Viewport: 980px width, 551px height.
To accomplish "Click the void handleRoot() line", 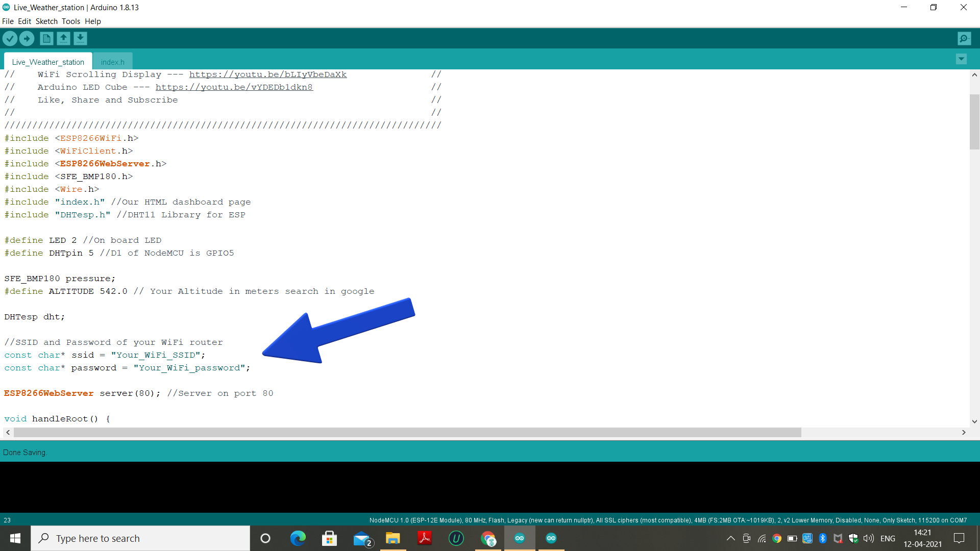I will coord(57,419).
